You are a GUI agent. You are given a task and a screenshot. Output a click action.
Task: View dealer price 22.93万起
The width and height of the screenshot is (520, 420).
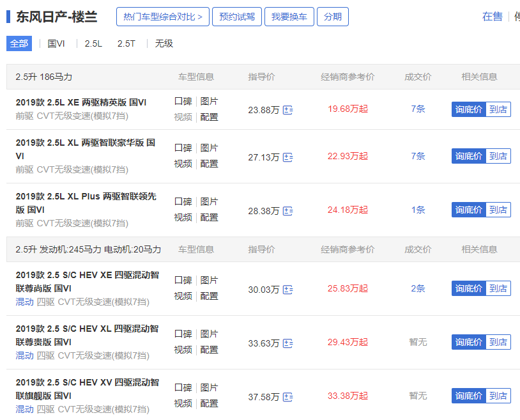348,156
